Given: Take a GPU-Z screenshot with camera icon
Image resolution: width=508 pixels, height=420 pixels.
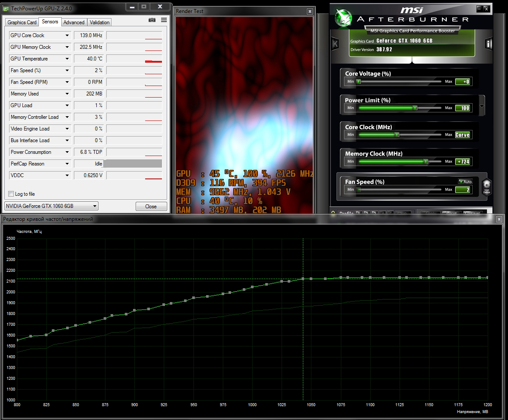Looking at the screenshot, I should 152,20.
